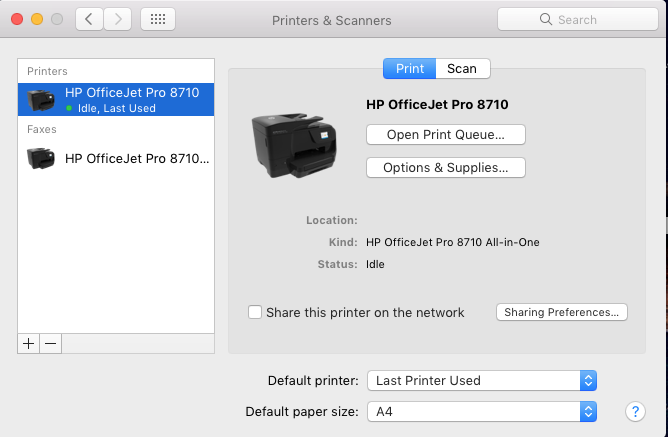Image resolution: width=668 pixels, height=437 pixels.
Task: Click the forward navigation arrow
Action: [x=118, y=19]
